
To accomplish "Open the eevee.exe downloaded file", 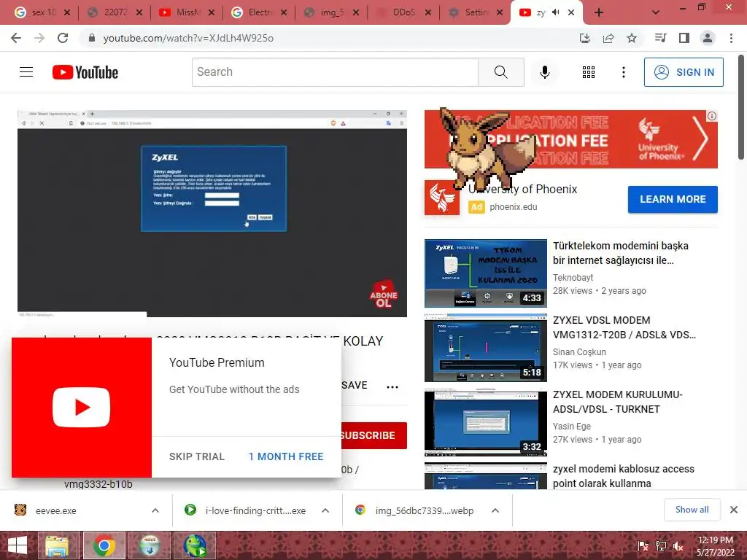I will coord(55,510).
